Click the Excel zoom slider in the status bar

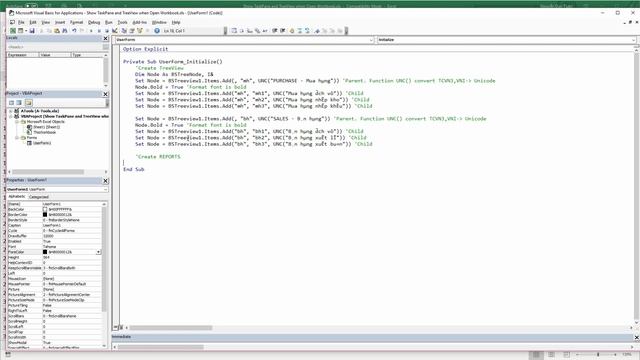coord(598,355)
